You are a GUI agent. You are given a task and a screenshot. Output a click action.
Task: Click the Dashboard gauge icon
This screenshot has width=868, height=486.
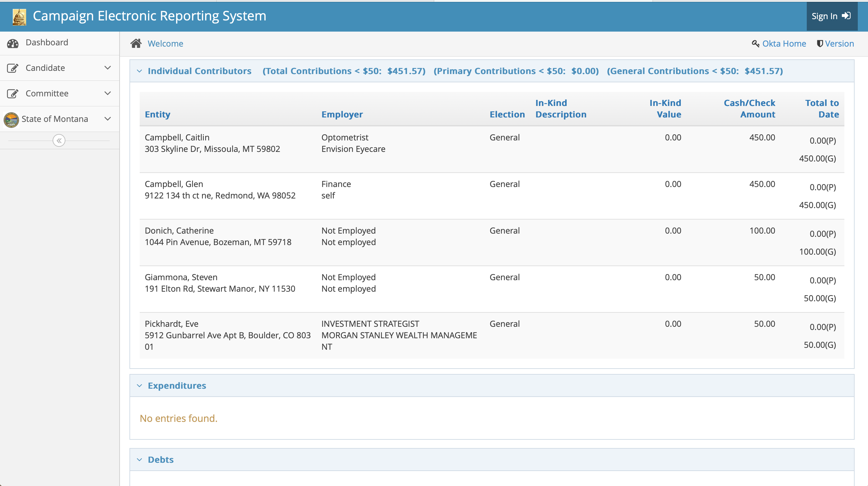(x=13, y=43)
